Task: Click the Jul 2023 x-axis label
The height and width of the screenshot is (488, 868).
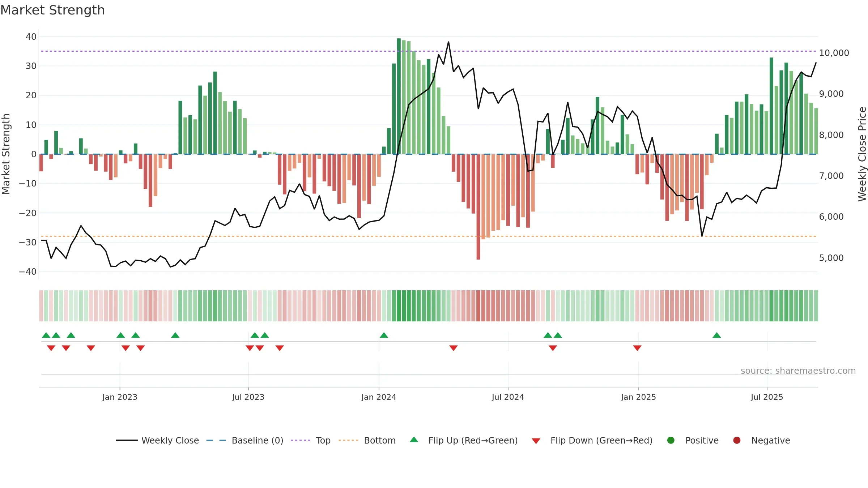Action: tap(248, 397)
